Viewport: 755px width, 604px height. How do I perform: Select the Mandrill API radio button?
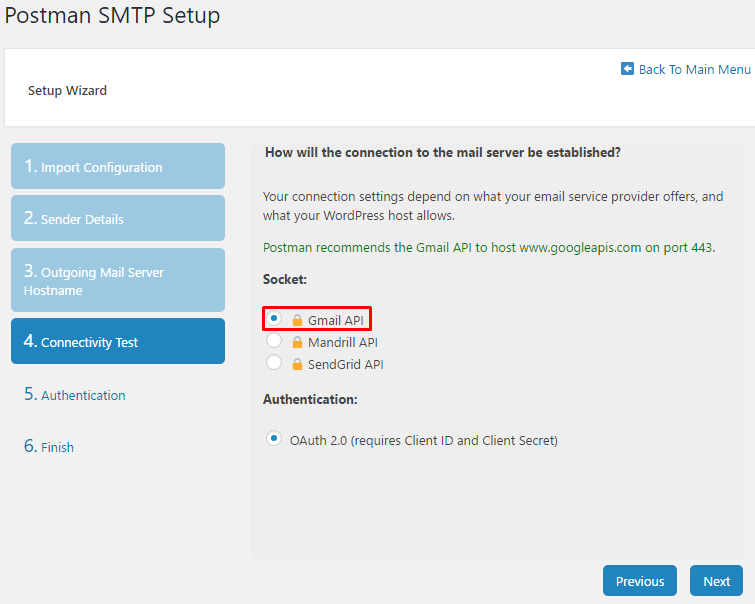click(274, 341)
